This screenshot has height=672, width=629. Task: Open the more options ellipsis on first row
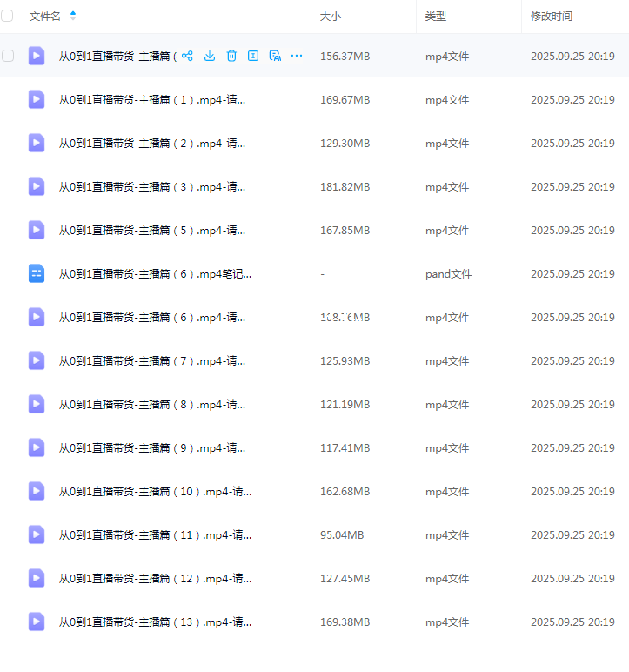point(297,56)
